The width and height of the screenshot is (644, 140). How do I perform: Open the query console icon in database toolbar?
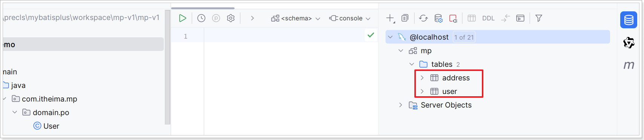coord(520,18)
